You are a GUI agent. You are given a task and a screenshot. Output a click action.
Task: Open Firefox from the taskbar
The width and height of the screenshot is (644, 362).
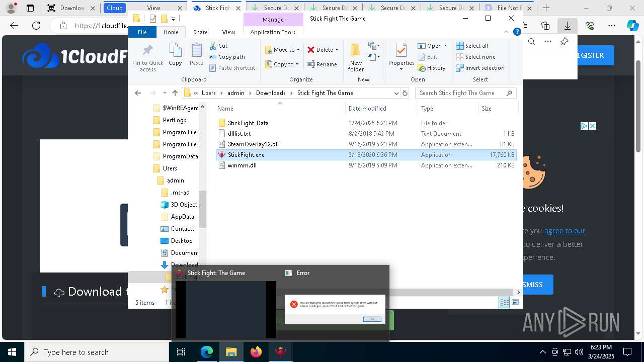256,352
